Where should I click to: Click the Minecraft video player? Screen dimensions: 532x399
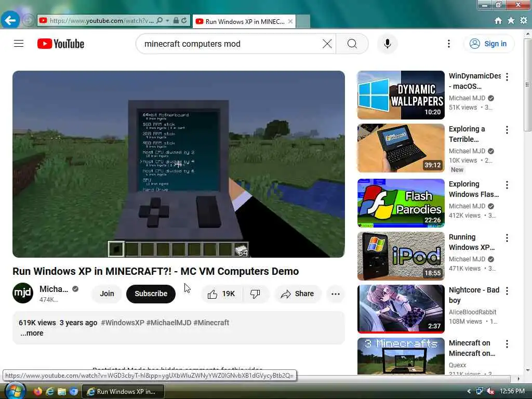pyautogui.click(x=179, y=164)
